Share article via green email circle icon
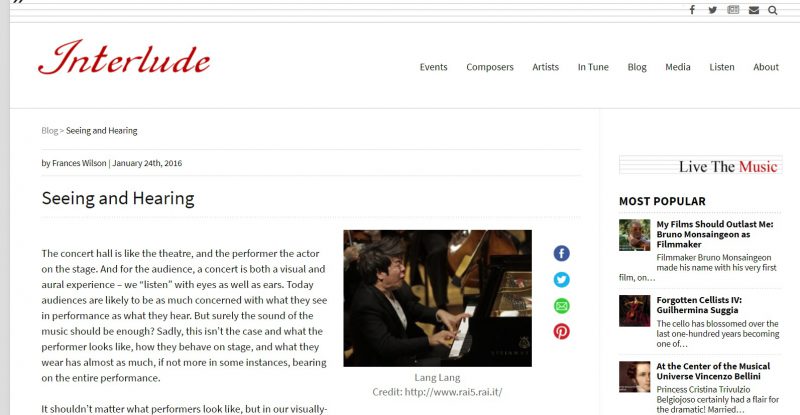The image size is (800, 415). coord(561,306)
